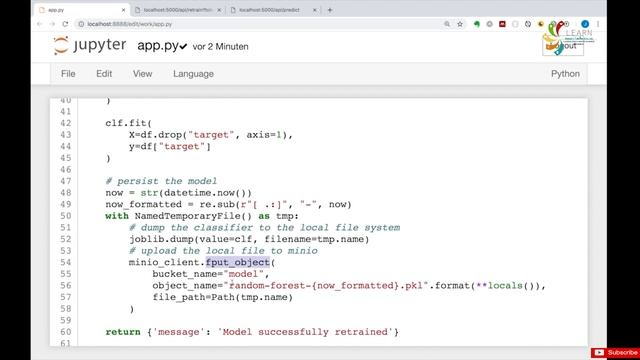640x360 pixels.
Task: Click 'now = str(datetime.now())' line
Action: click(x=178, y=193)
